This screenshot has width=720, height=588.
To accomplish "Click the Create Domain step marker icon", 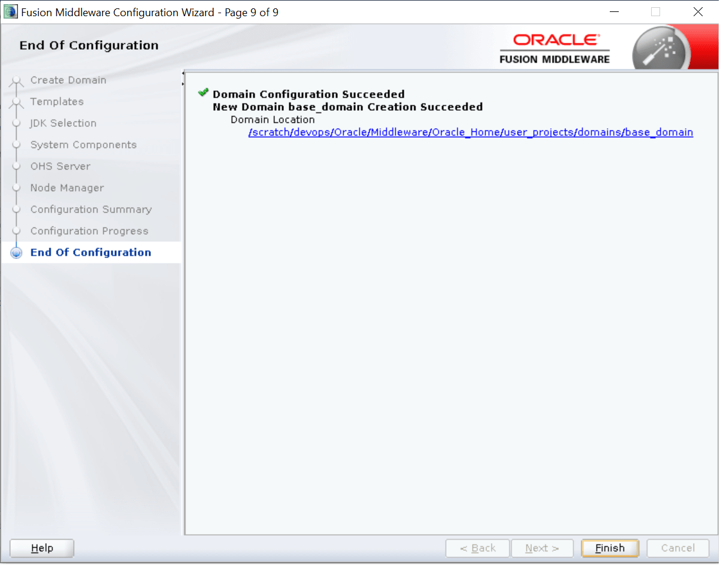I will tap(17, 81).
